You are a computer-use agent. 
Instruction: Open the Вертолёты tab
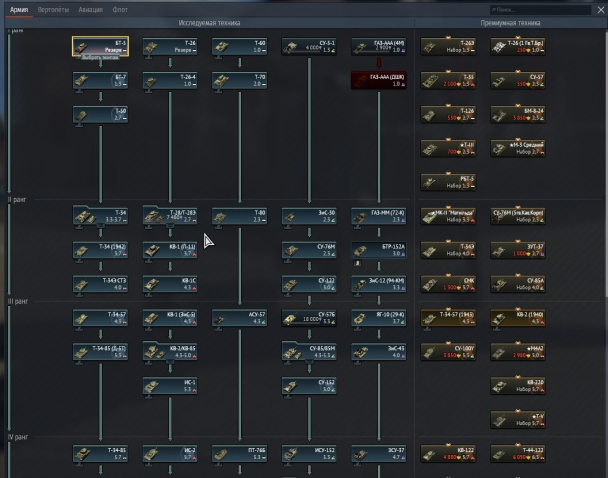point(53,10)
